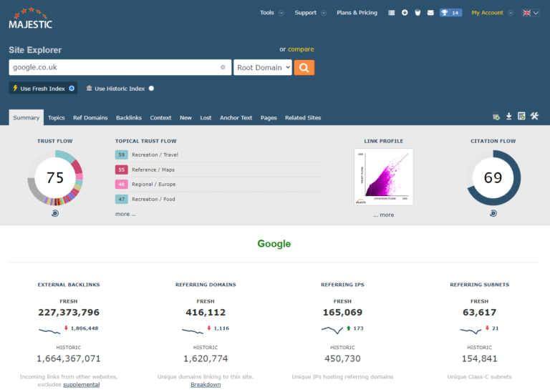Click the Trust Flow 75 donut chart

55,177
